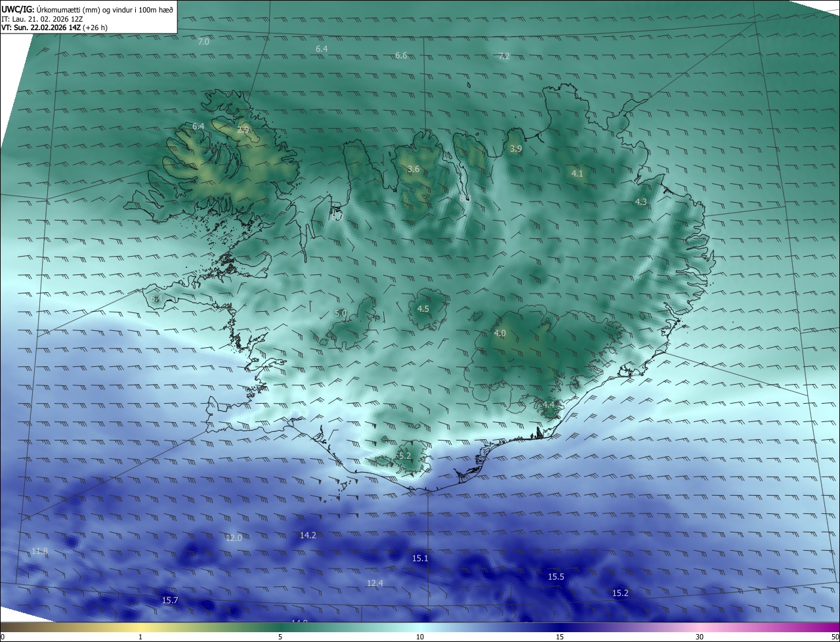Click the 4.3 value label on the map
The image size is (840, 642).
[x=641, y=202]
